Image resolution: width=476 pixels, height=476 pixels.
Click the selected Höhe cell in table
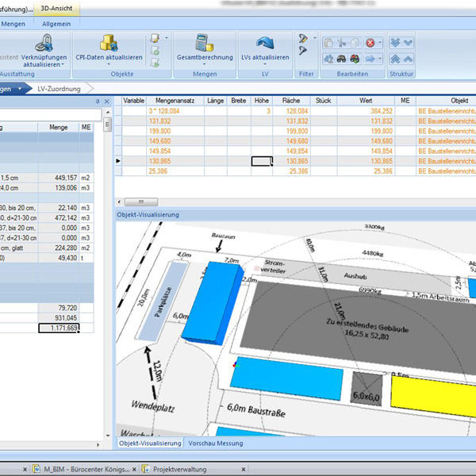[x=261, y=161]
